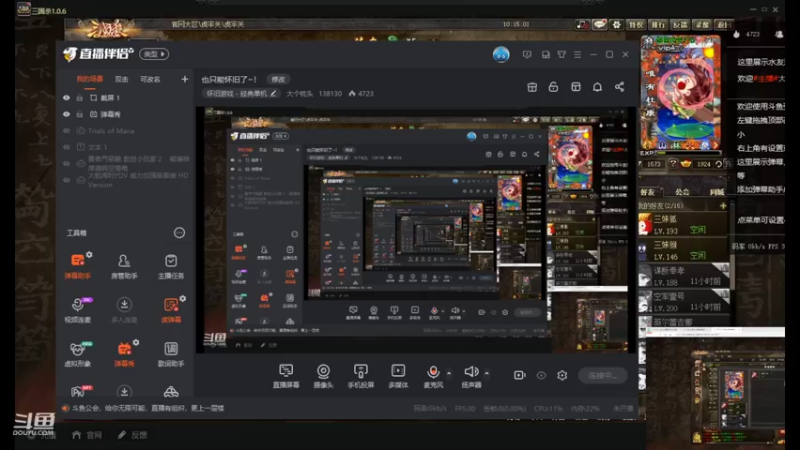Open the 排行 menu in the game toolbar
800x450 pixels.
coord(658,24)
